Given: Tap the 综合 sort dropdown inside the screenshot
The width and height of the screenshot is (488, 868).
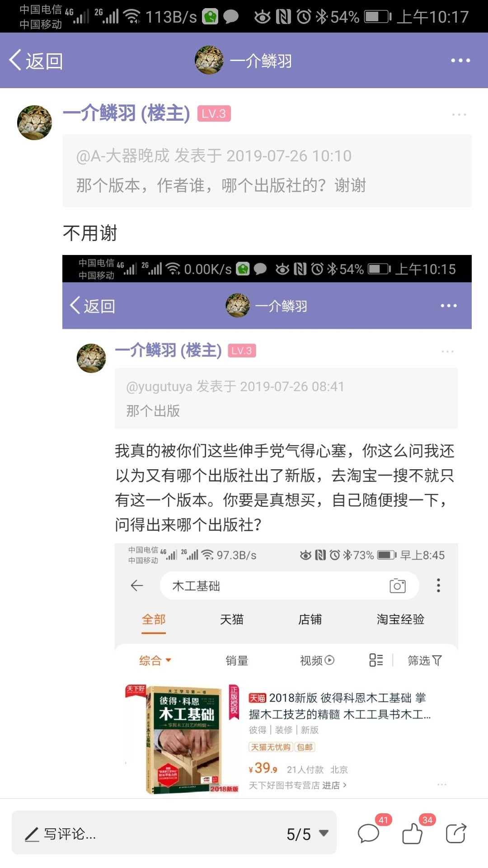Looking at the screenshot, I should pos(155,660).
